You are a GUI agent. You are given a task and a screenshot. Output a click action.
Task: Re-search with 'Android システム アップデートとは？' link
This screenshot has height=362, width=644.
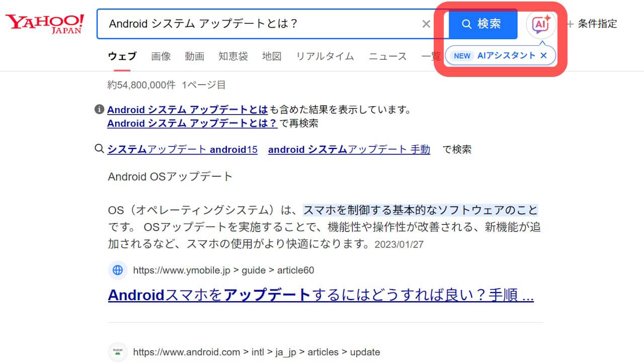click(x=192, y=123)
